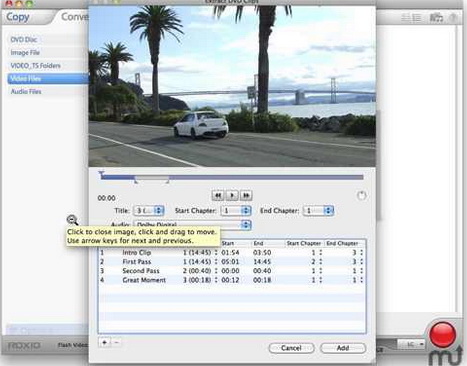Open the End Chapter dropdown

coord(318,210)
